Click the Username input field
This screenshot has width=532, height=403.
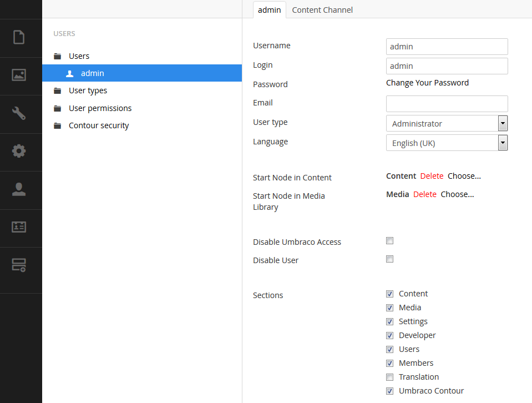[447, 47]
